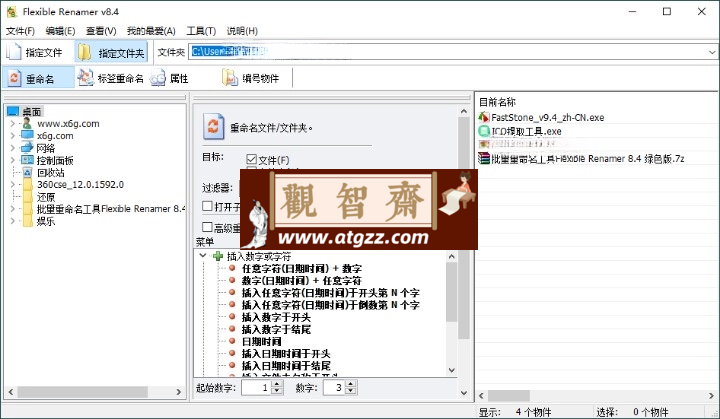Decrease the 数字 digits spinner value

350,391
